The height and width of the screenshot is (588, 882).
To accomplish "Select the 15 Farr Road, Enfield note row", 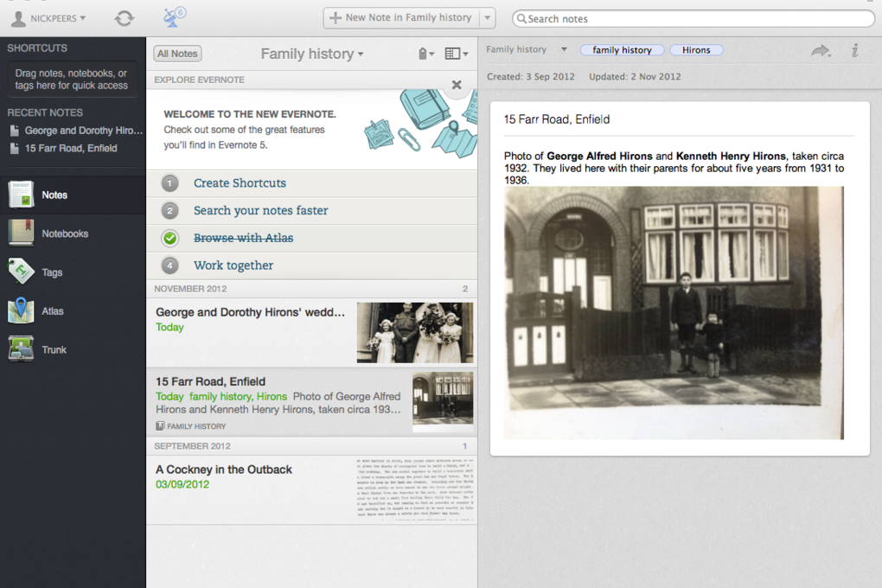I will pyautogui.click(x=311, y=402).
